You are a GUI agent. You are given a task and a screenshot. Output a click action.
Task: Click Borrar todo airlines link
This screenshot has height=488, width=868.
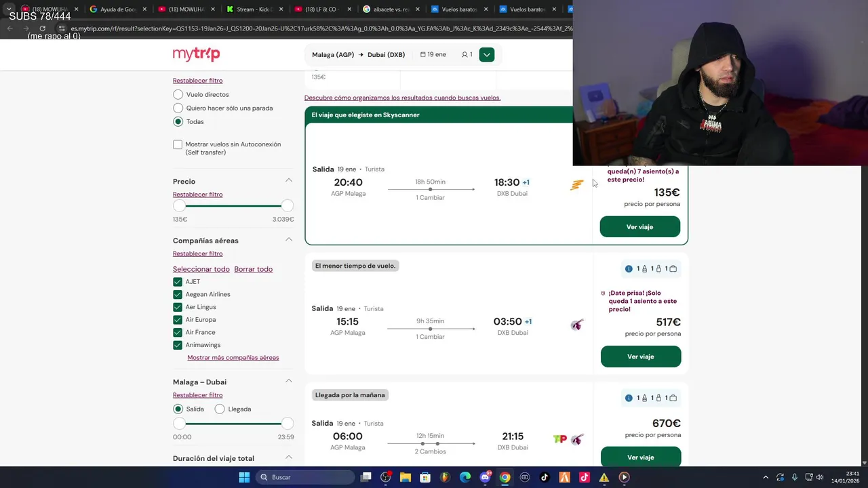254,269
